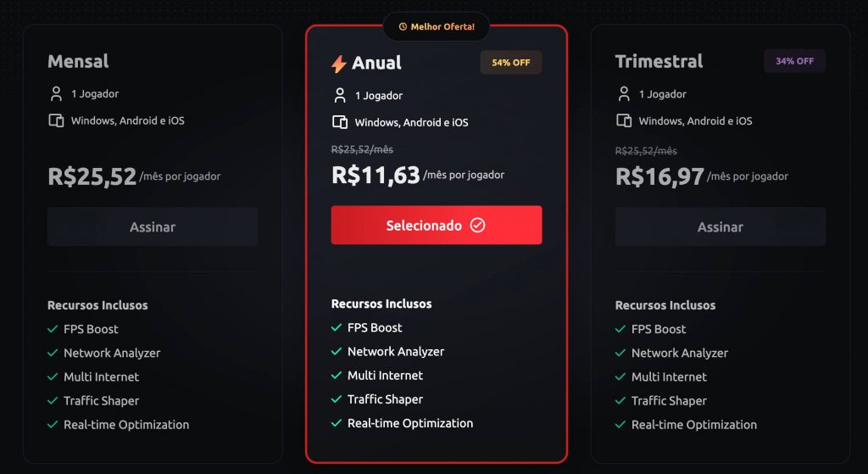Select the Melhor Oferta! label
868x474 pixels.
pyautogui.click(x=442, y=27)
